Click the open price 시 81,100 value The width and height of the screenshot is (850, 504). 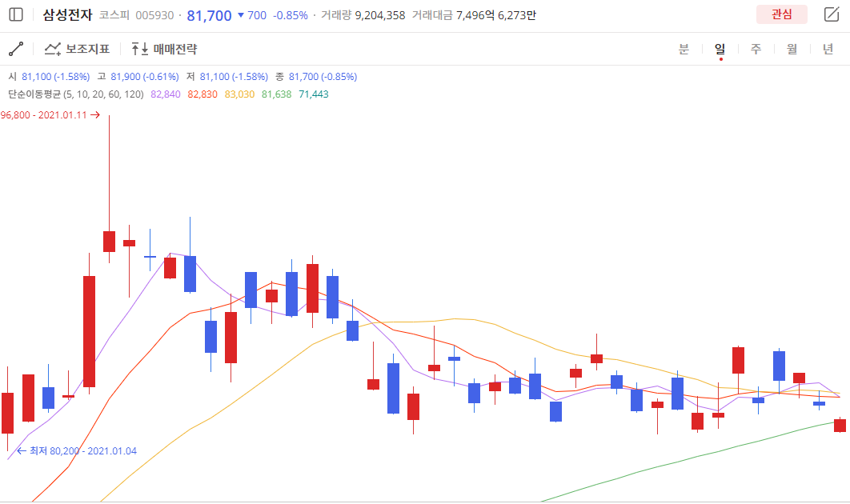[x=50, y=77]
